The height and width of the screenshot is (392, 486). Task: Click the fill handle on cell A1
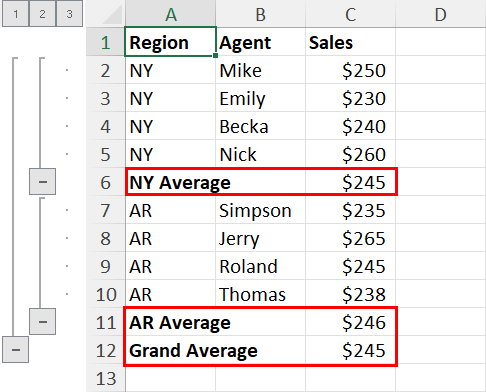click(x=215, y=55)
